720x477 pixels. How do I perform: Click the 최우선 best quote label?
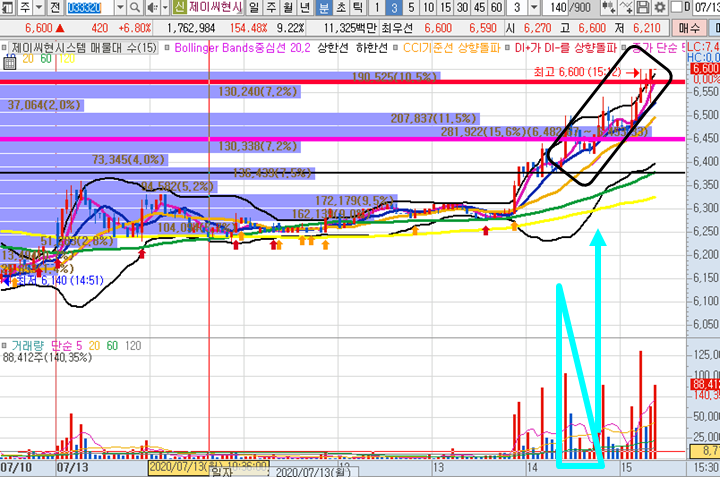pos(397,28)
